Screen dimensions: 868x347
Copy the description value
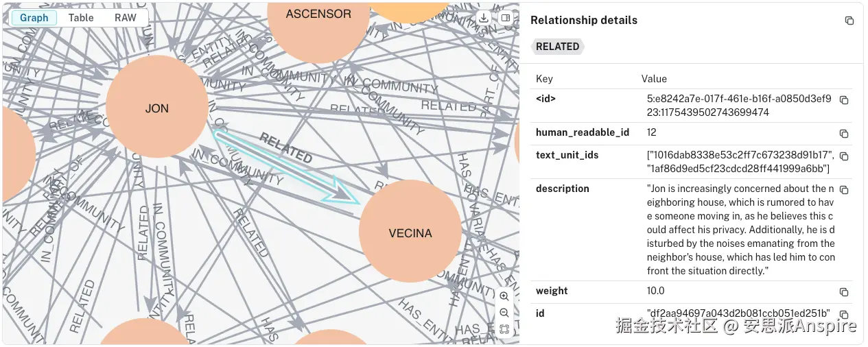[845, 190]
